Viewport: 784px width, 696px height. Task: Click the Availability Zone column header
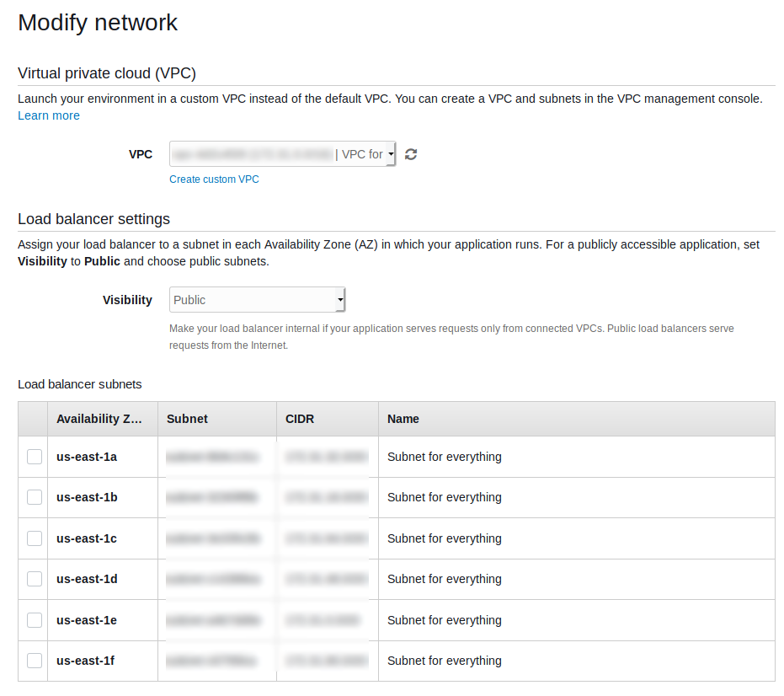[x=103, y=419]
